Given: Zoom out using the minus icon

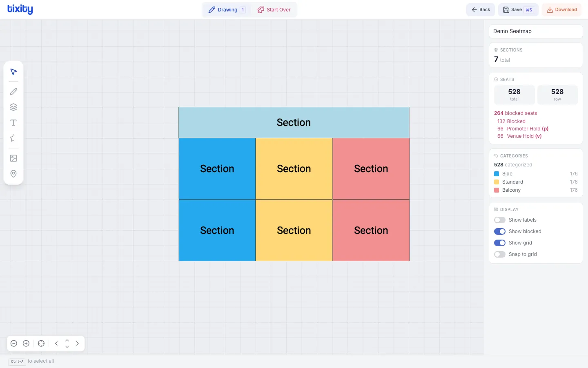Looking at the screenshot, I should pos(14,343).
